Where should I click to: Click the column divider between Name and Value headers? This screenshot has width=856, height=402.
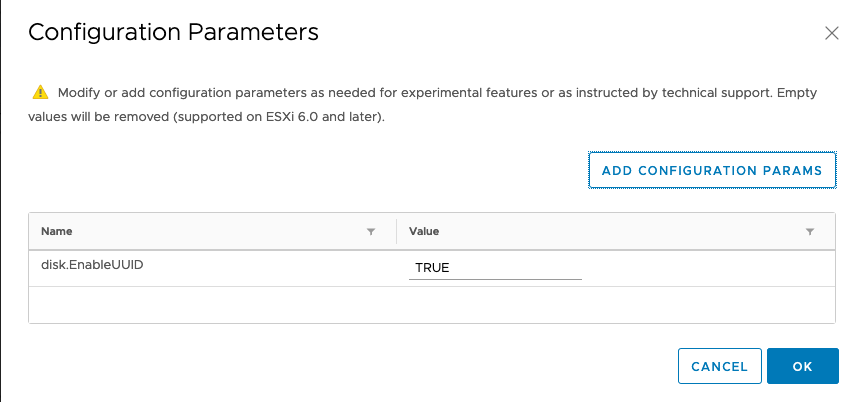click(x=397, y=231)
